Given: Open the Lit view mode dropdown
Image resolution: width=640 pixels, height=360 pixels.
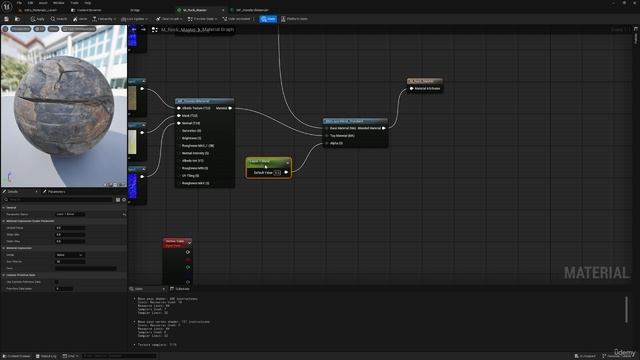Looking at the screenshot, I should [x=40, y=29].
